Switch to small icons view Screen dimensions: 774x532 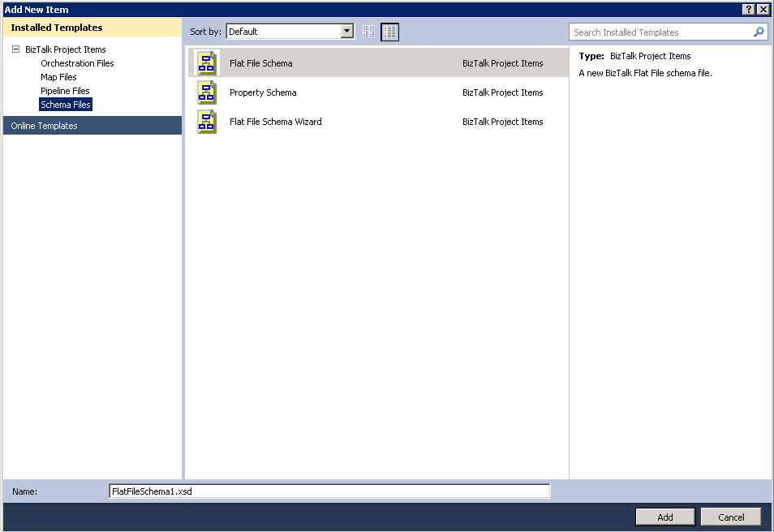coord(369,32)
